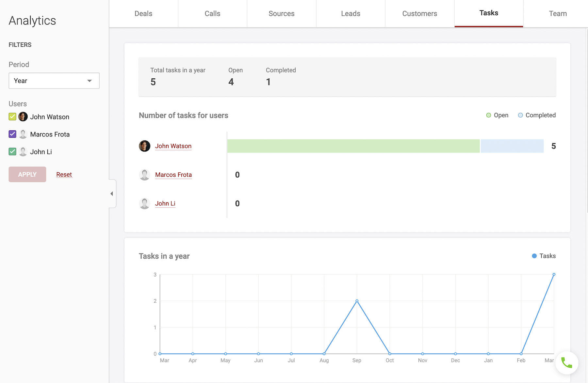Collapse the filters sidebar panel
The width and height of the screenshot is (588, 383).
click(112, 194)
